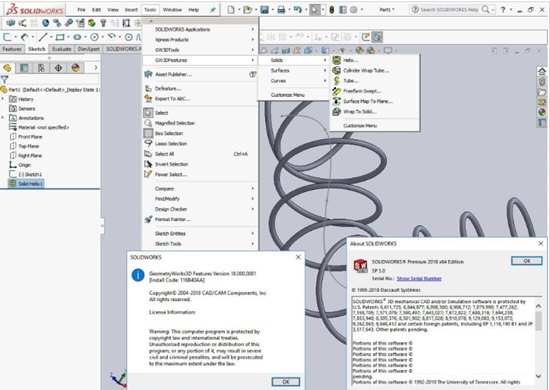
Task: Open the Tools menu
Action: click(x=150, y=10)
